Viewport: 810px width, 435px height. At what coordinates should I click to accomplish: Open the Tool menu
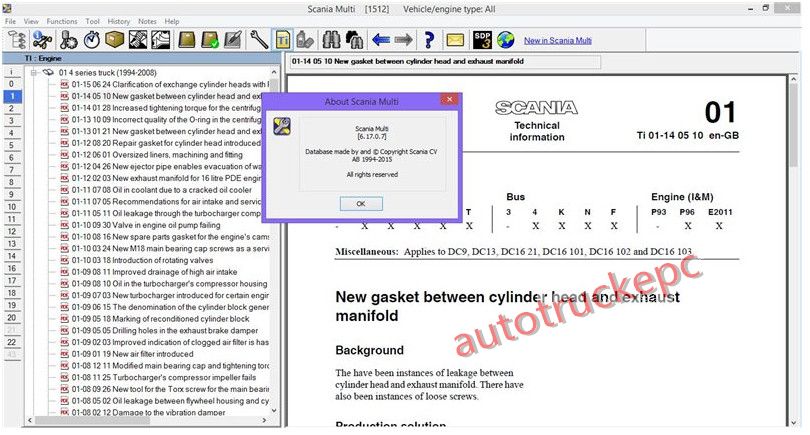[x=92, y=21]
